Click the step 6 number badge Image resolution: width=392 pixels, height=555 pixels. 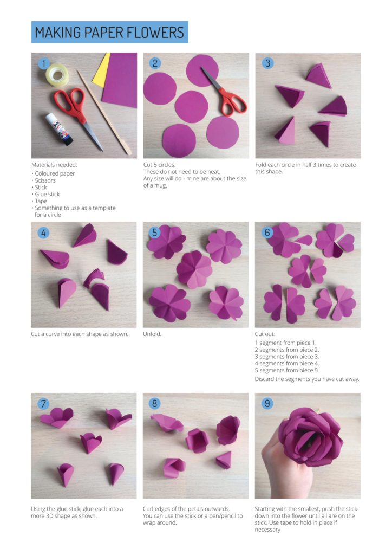coord(267,233)
